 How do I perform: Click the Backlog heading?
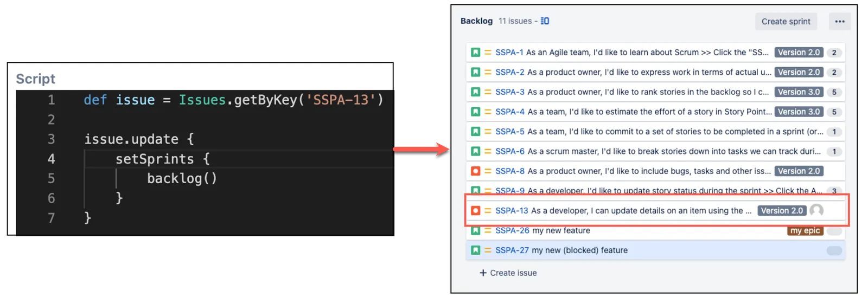point(476,21)
